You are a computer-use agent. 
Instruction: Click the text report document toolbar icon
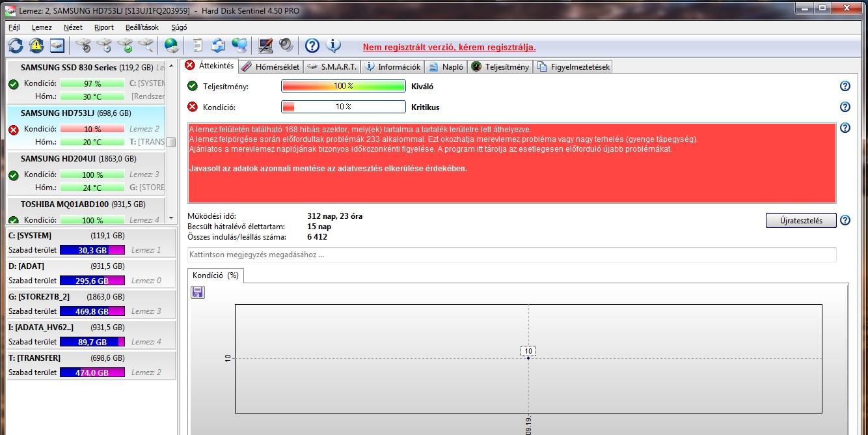198,46
